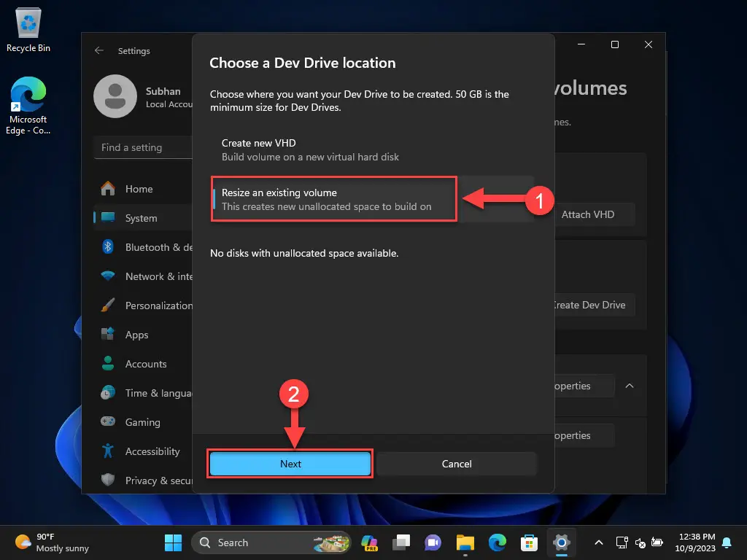This screenshot has height=560, width=747.
Task: Click the upper Properties button
Action: (x=584, y=386)
